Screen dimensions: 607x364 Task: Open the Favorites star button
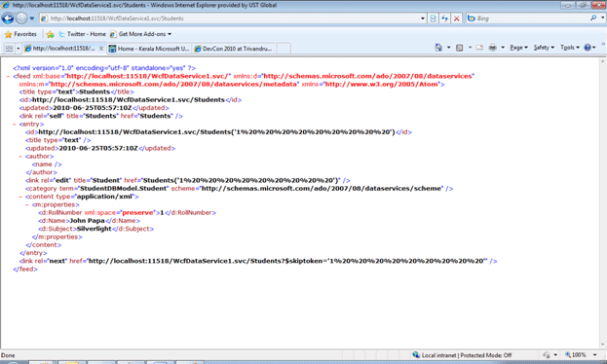point(20,34)
